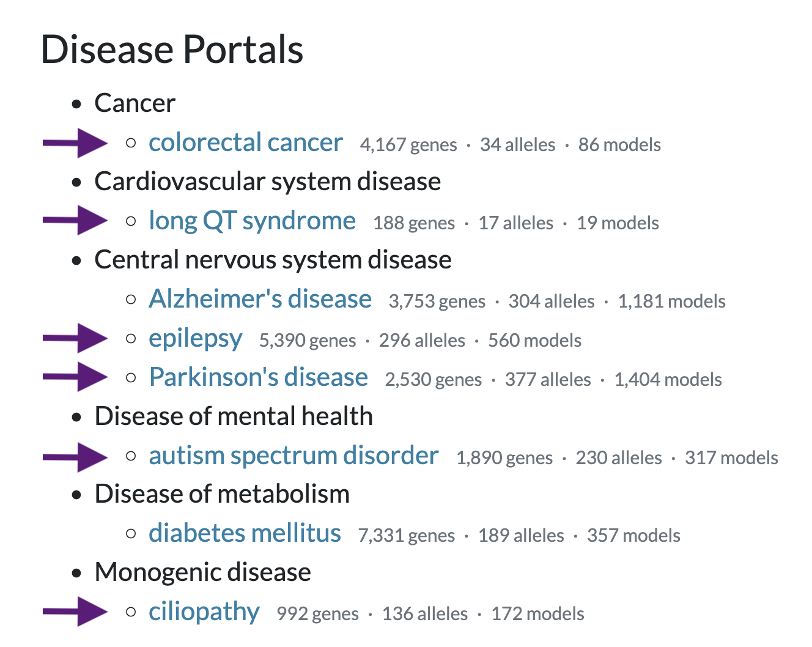Image resolution: width=812 pixels, height=647 pixels.
Task: Click the Disease Portals heading
Action: [172, 49]
